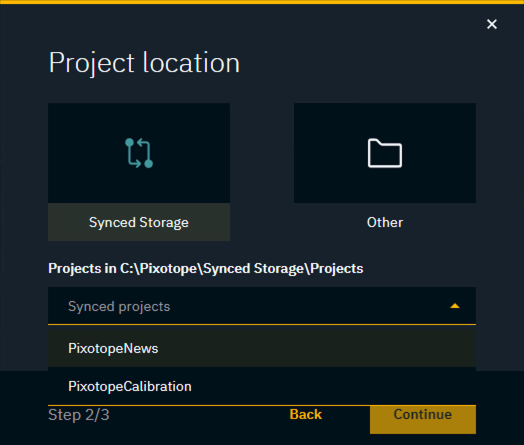Click the Step 2/3 progress indicator
524x445 pixels.
79,415
